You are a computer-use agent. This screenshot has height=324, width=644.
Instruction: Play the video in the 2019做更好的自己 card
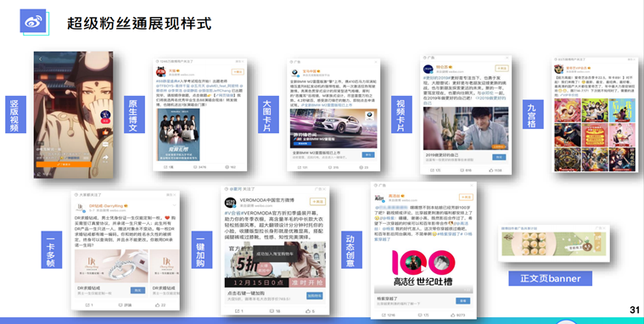point(466,129)
